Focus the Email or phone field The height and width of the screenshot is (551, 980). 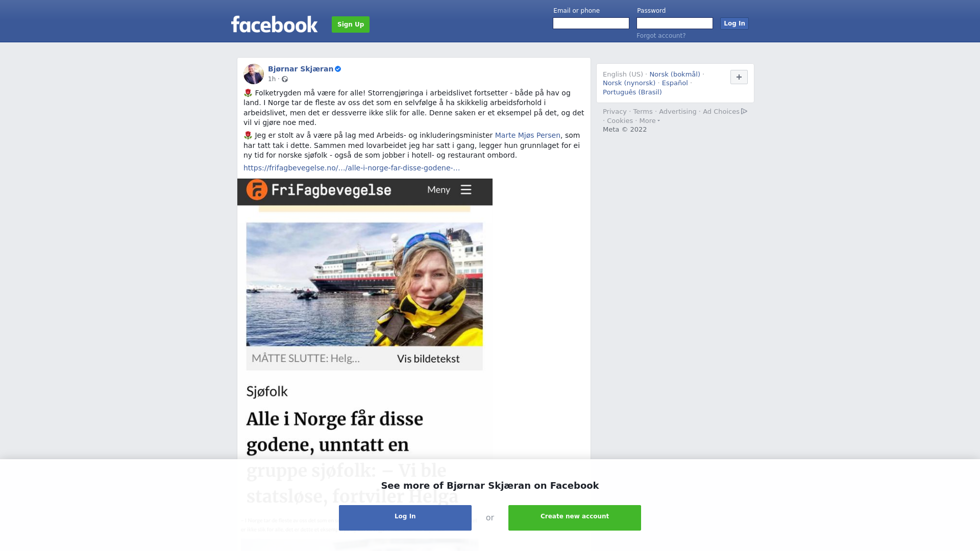pos(591,23)
